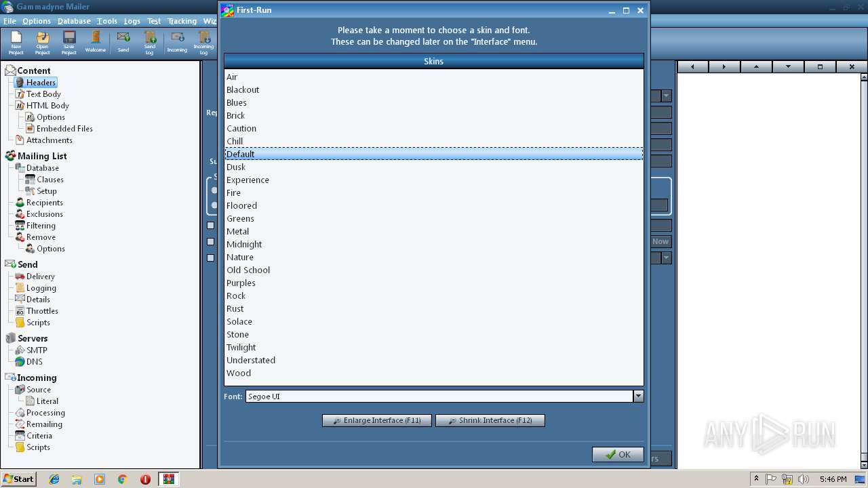Select the Default skin

point(434,155)
